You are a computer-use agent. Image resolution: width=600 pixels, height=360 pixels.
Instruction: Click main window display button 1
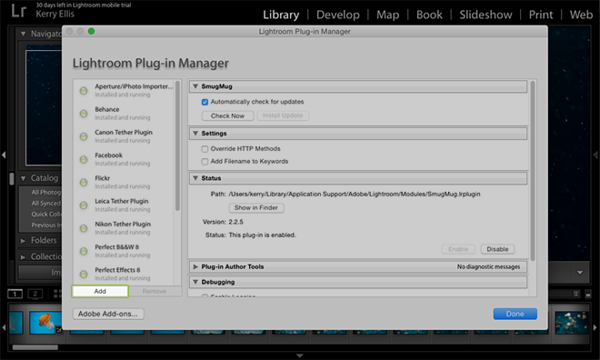coord(15,294)
